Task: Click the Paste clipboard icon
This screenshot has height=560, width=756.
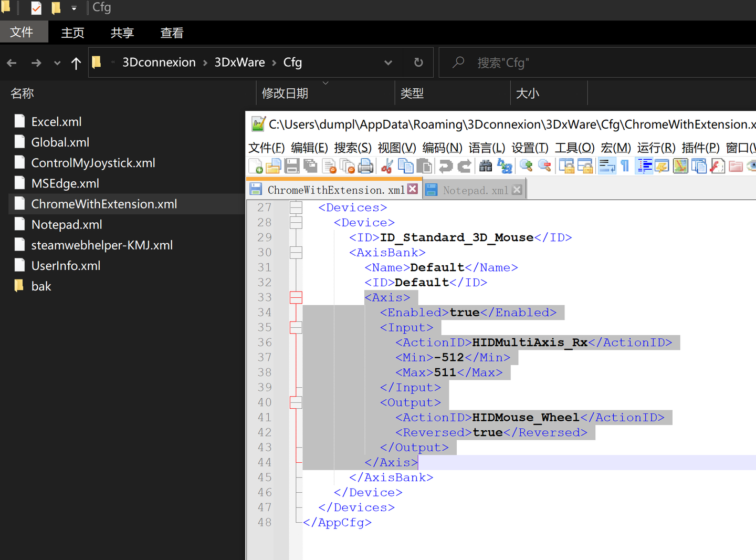Action: (424, 167)
